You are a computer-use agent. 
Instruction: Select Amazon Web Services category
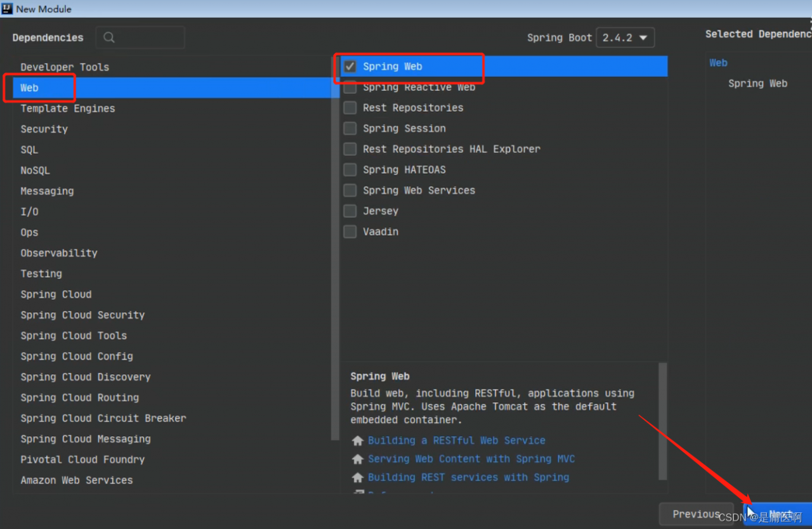pos(173,480)
